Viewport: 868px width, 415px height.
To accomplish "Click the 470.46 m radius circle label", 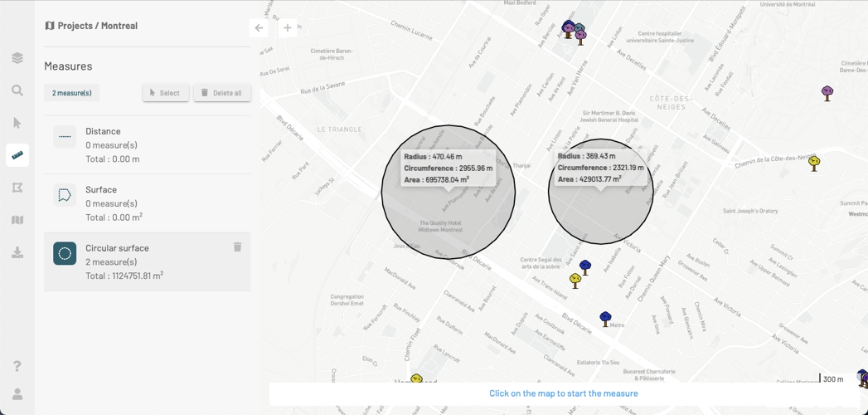I will coord(448,168).
